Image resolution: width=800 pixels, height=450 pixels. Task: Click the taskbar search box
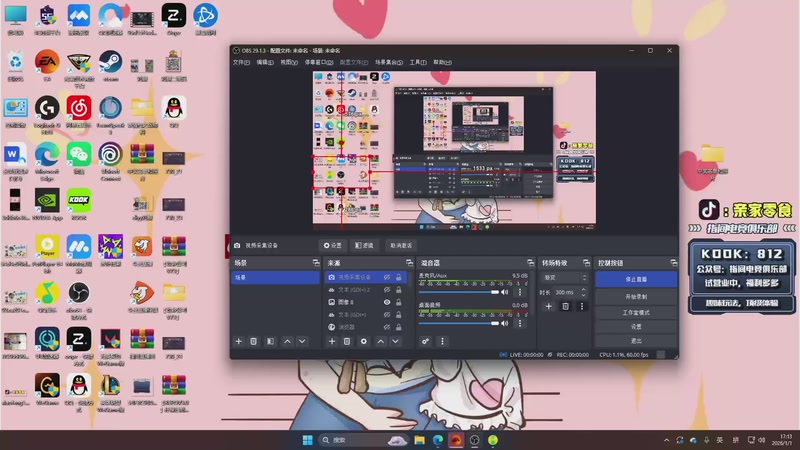(x=363, y=440)
